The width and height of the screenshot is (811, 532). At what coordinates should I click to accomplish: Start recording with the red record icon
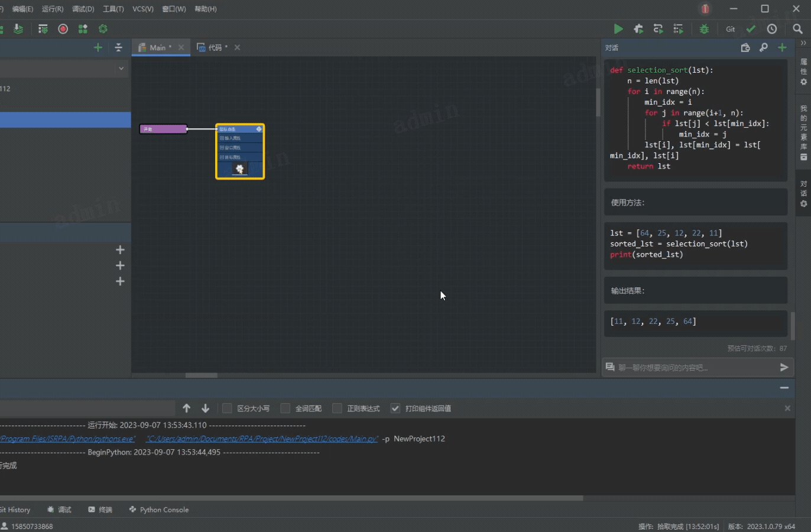(63, 29)
